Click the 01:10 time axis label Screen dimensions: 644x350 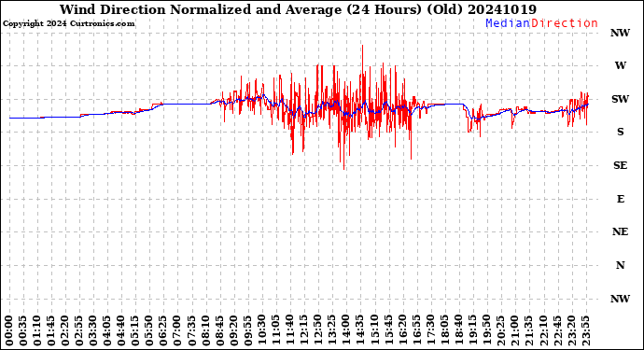pyautogui.click(x=37, y=331)
